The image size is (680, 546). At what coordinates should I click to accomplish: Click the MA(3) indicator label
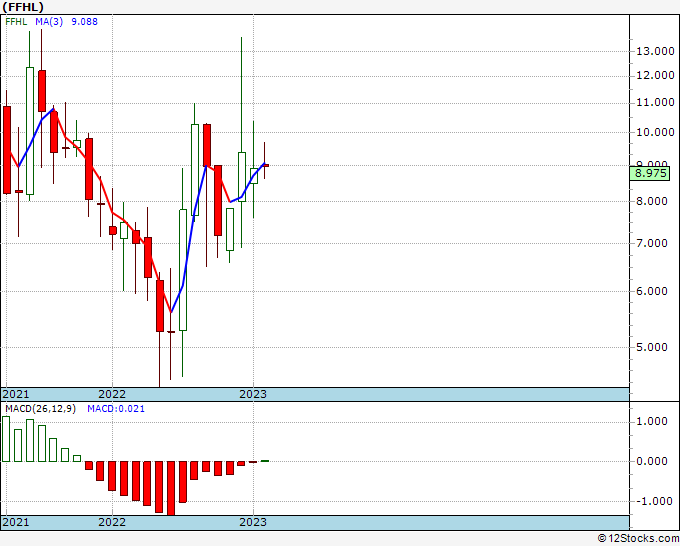click(x=49, y=22)
